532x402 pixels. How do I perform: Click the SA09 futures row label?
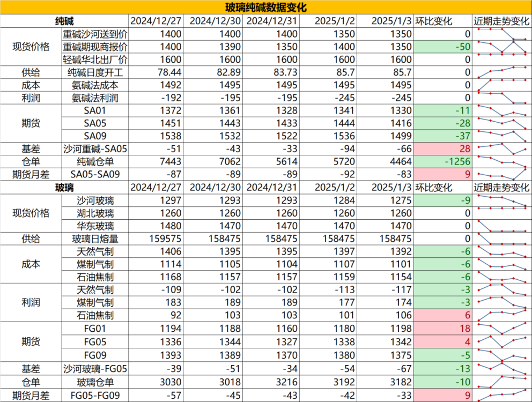point(95,136)
